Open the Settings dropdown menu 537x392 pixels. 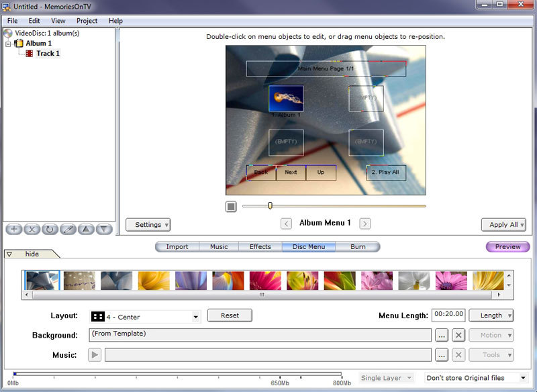148,224
